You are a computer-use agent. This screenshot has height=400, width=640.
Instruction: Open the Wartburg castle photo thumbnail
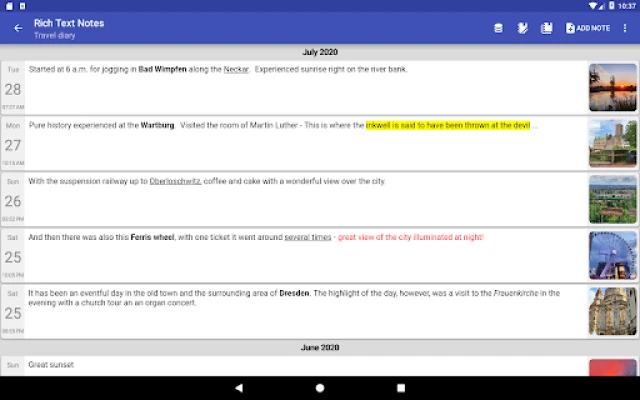(x=612, y=143)
